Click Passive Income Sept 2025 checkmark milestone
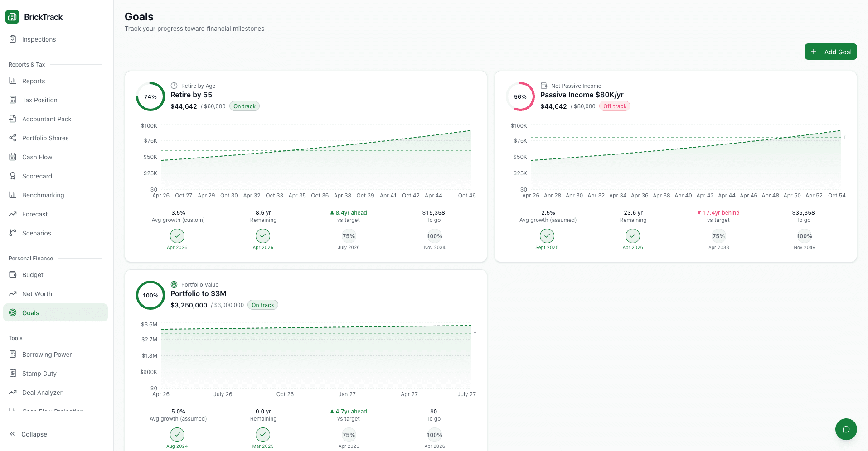 pos(547,236)
